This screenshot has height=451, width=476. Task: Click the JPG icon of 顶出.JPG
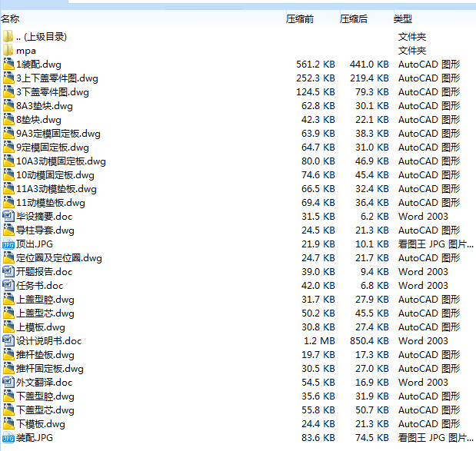pyautogui.click(x=8, y=244)
